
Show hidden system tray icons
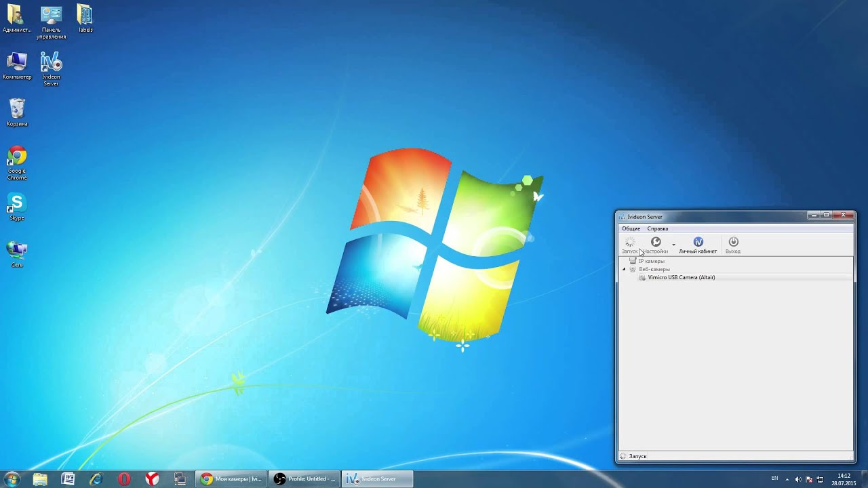pos(787,479)
